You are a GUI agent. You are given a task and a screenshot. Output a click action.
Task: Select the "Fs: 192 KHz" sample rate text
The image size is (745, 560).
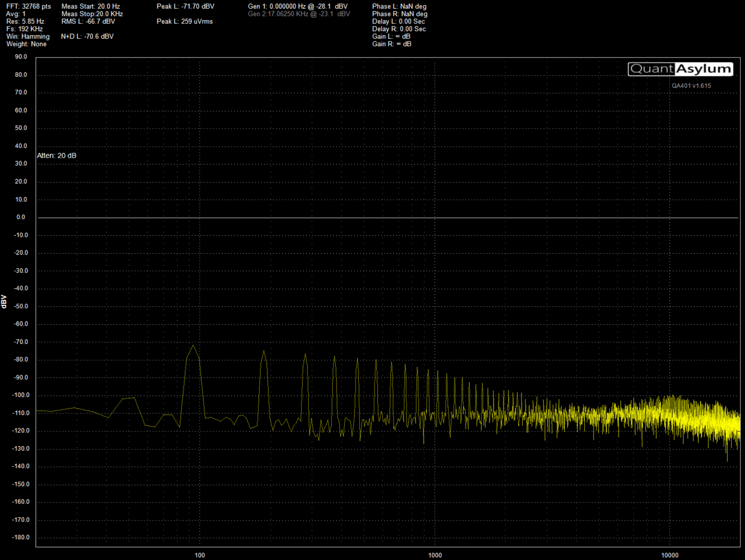[24, 29]
